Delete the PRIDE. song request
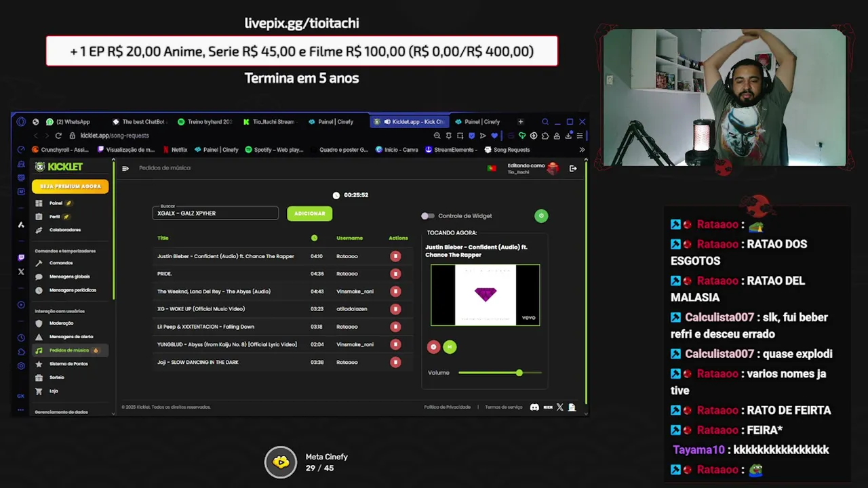 tap(395, 274)
